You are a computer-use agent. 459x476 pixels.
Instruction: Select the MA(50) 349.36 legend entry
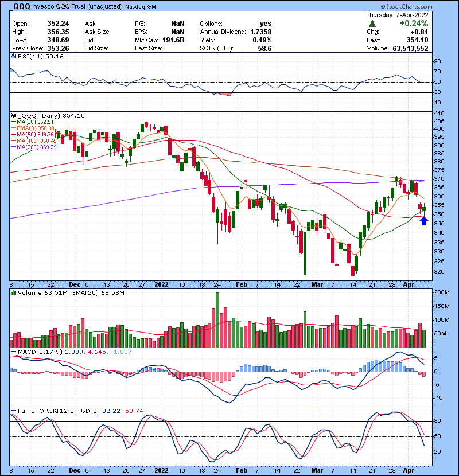[x=32, y=134]
